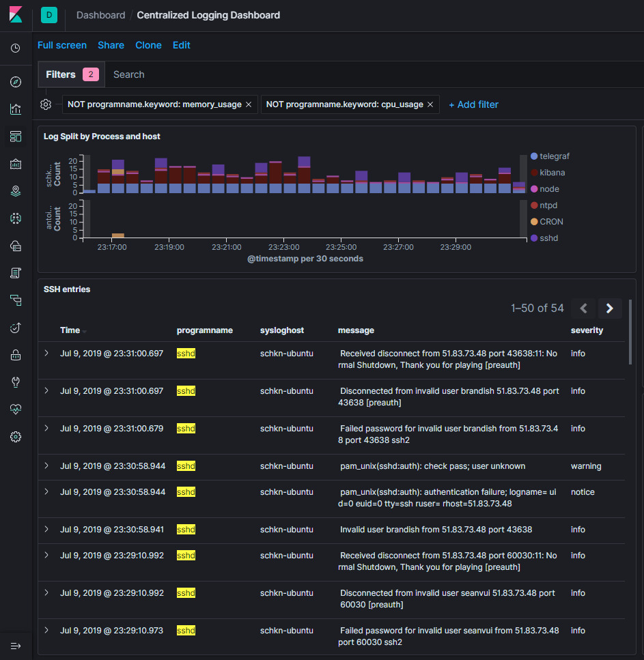This screenshot has height=660, width=644.
Task: Click the severity column header
Action: pyautogui.click(x=587, y=330)
